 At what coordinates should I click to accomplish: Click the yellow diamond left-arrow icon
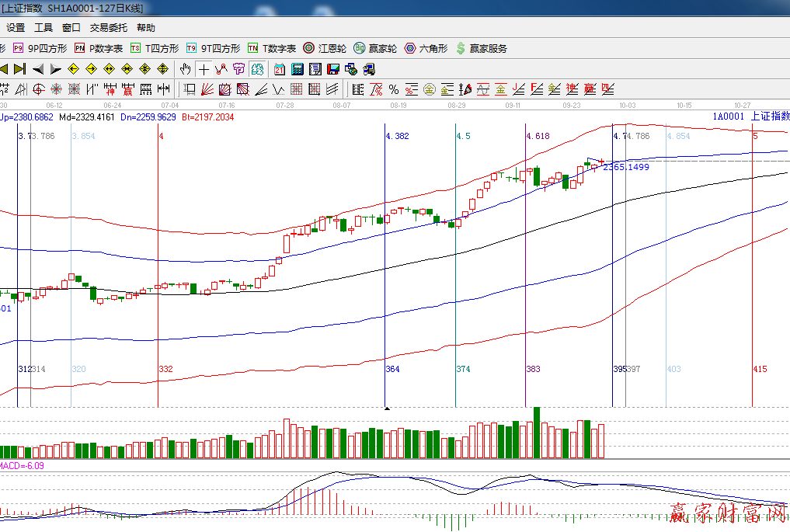[x=74, y=69]
